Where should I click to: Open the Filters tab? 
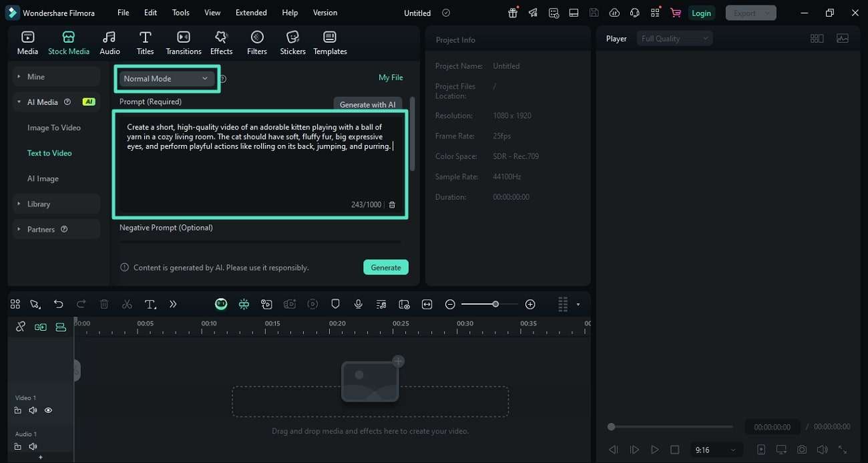click(x=257, y=43)
